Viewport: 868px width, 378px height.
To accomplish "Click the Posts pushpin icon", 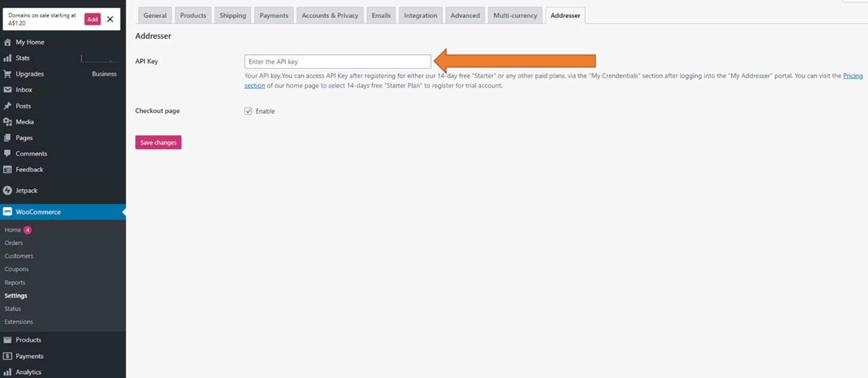I will [7, 106].
